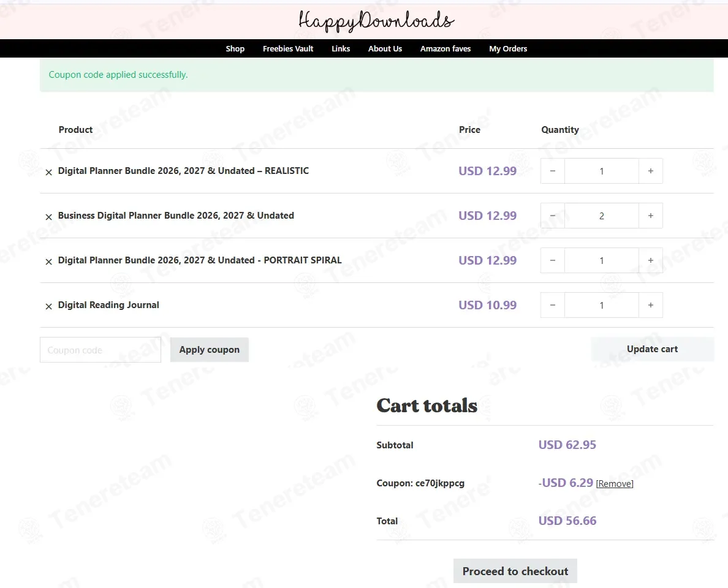Open the Digital Reading Journal product
Viewport: 728px width, 588px height.
tap(108, 305)
